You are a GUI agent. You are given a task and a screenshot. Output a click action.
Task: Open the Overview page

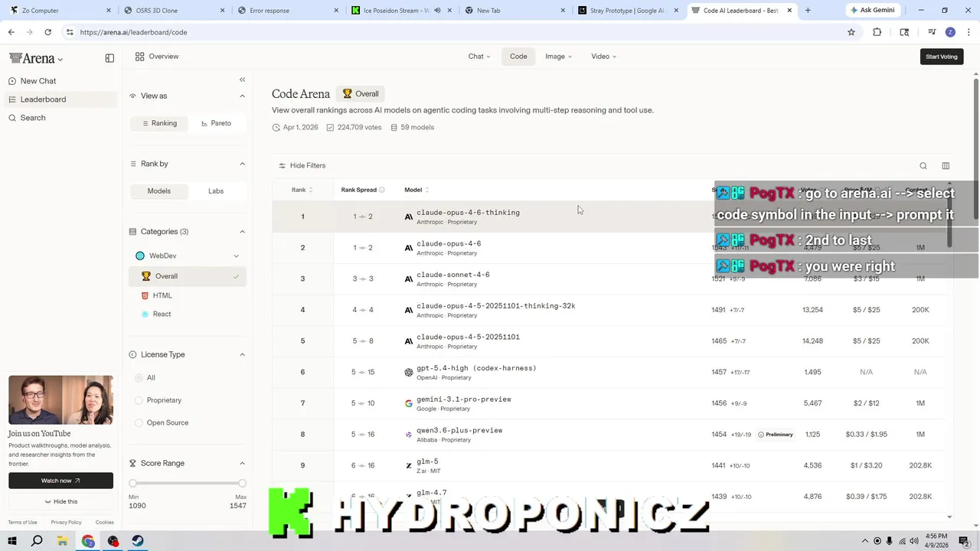157,57
